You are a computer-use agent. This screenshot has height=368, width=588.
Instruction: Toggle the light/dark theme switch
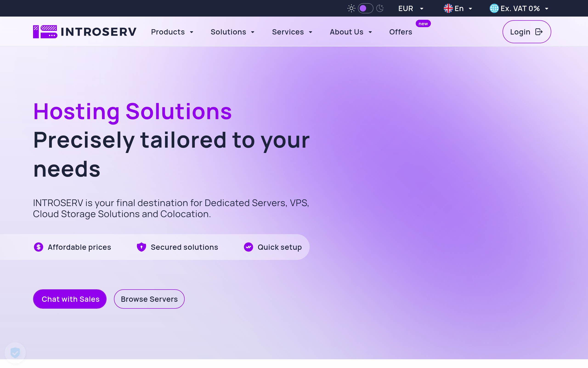click(365, 8)
